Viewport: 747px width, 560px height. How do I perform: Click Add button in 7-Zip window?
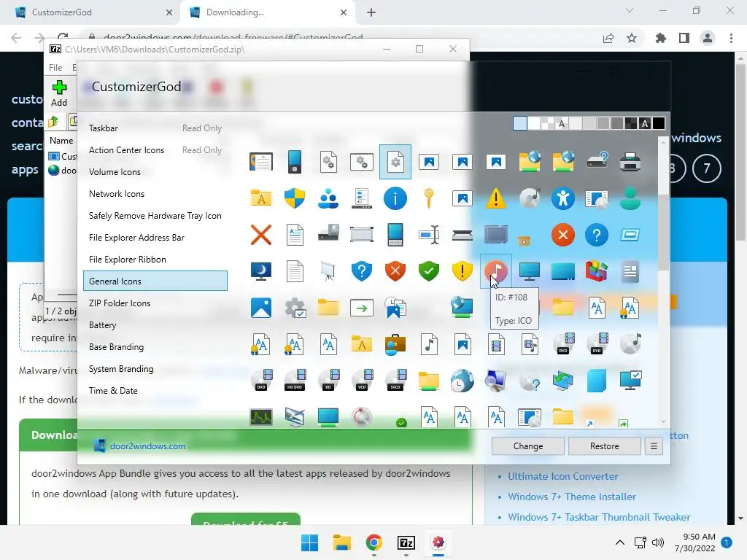pyautogui.click(x=59, y=93)
